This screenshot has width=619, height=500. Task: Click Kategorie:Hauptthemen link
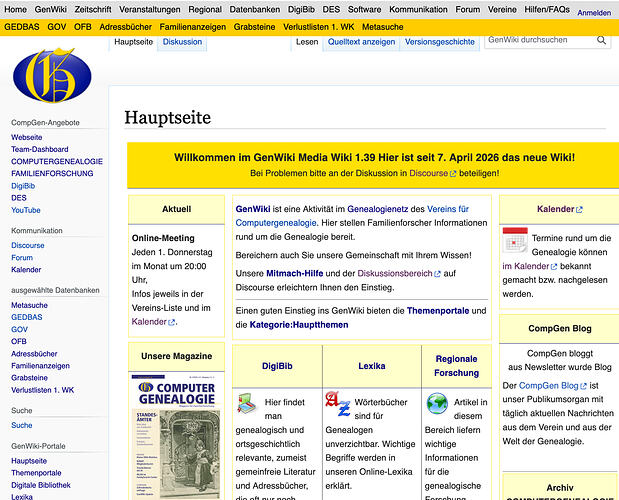click(x=299, y=325)
